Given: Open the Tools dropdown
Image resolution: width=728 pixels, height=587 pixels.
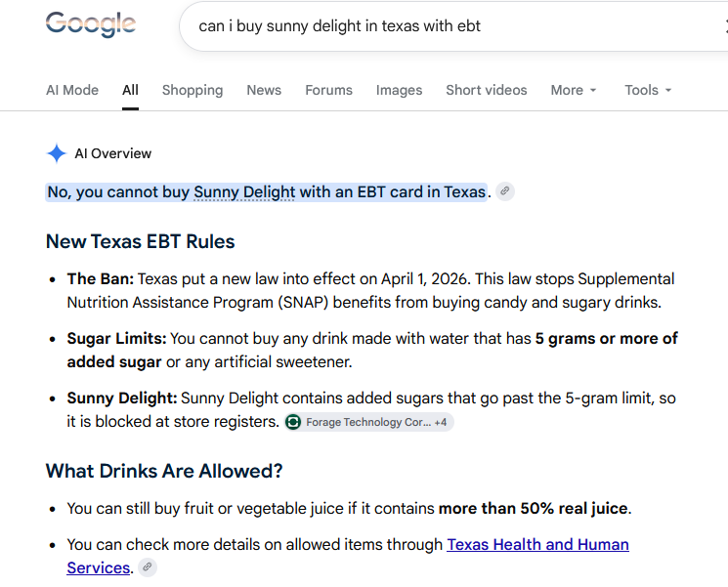Looking at the screenshot, I should (648, 90).
